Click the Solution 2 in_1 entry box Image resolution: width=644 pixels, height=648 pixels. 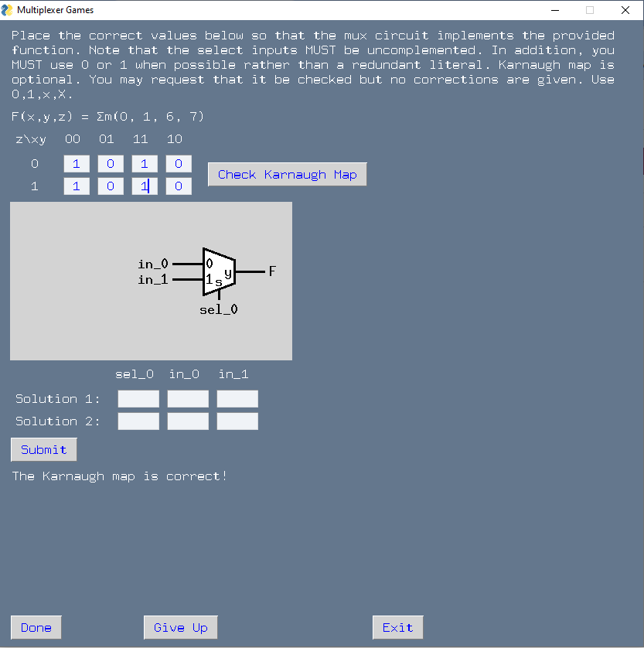pyautogui.click(x=237, y=420)
